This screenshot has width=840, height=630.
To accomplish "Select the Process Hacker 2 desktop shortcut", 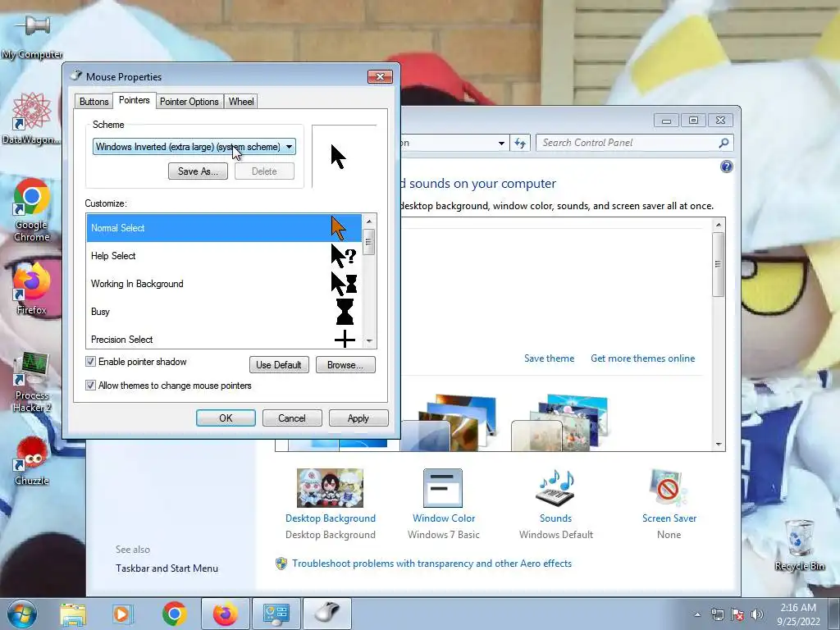I will pos(32,382).
